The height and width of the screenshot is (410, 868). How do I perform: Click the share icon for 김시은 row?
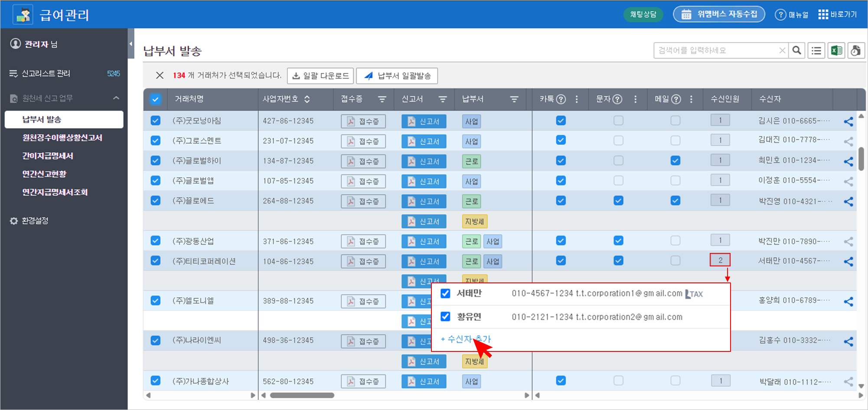pyautogui.click(x=848, y=121)
